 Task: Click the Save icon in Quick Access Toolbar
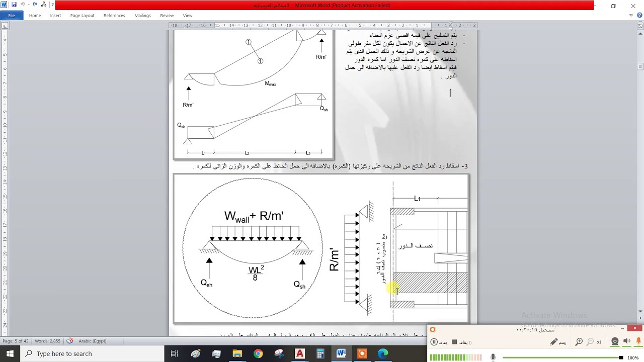point(14,5)
